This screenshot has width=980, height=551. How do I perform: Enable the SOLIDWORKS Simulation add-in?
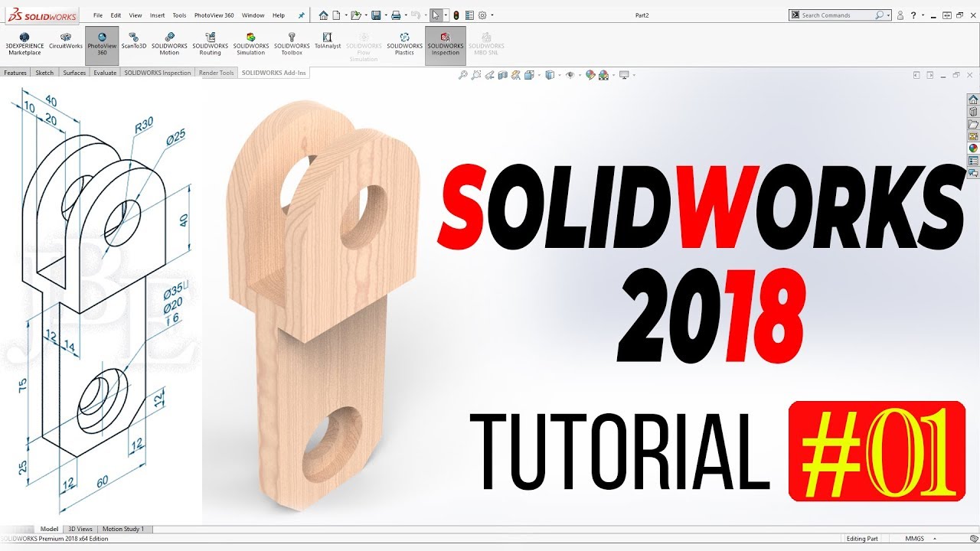point(251,44)
